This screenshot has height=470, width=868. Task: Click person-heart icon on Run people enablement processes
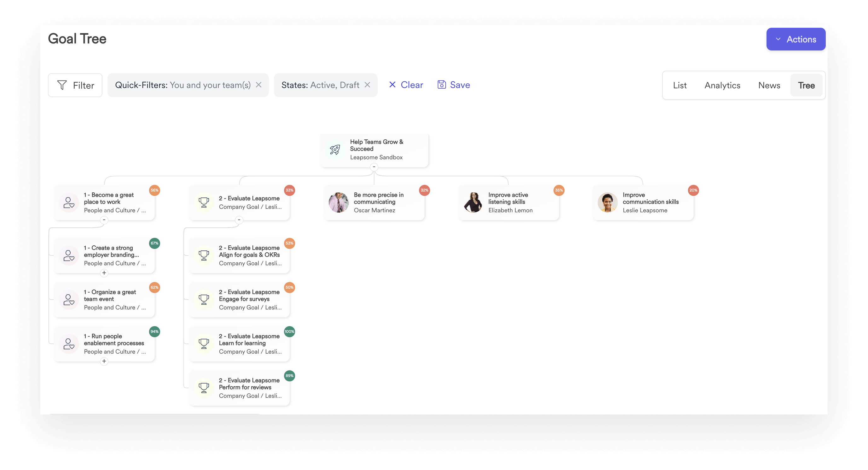69,344
